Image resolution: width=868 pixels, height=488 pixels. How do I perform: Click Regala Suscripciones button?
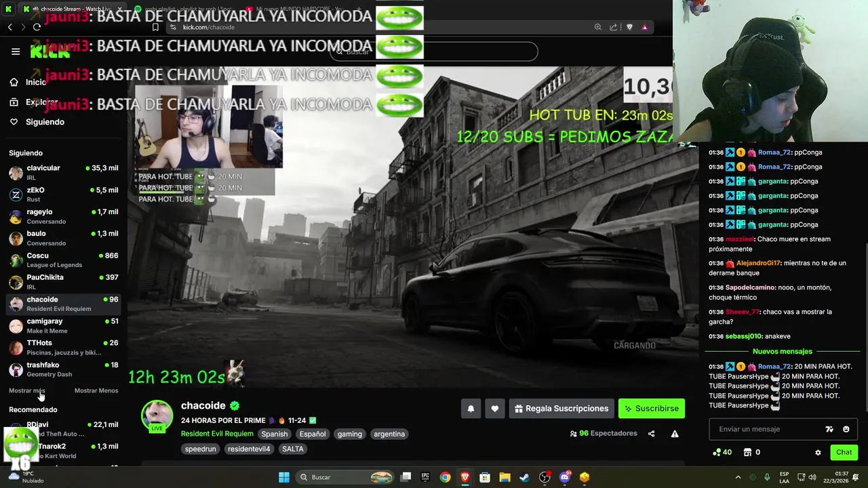(x=561, y=409)
